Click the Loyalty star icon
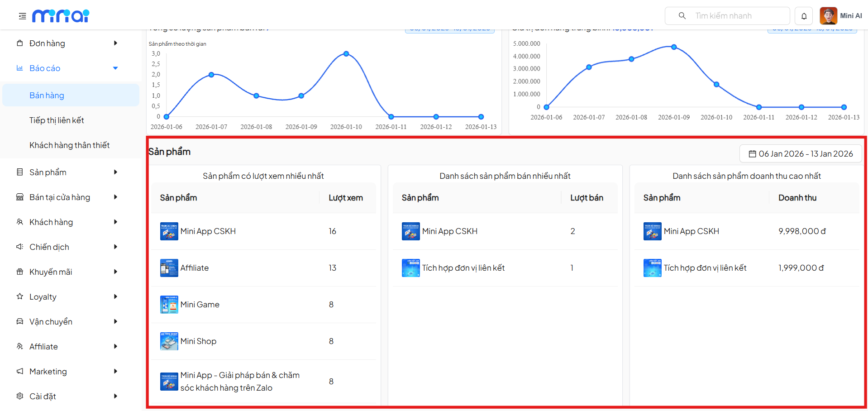 click(x=19, y=297)
